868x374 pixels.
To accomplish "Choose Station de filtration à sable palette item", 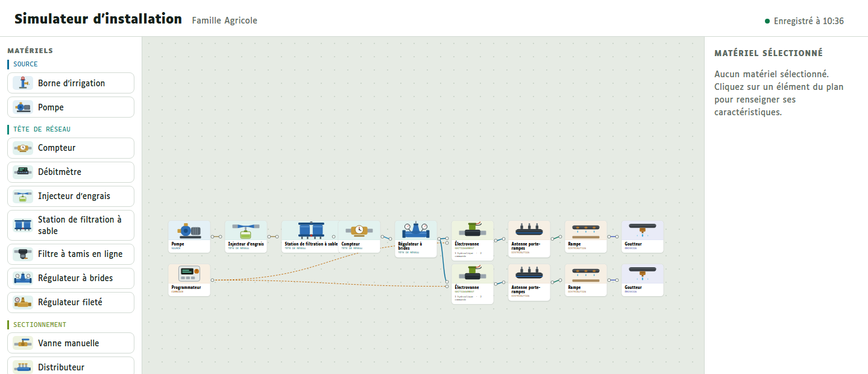I will 71,225.
